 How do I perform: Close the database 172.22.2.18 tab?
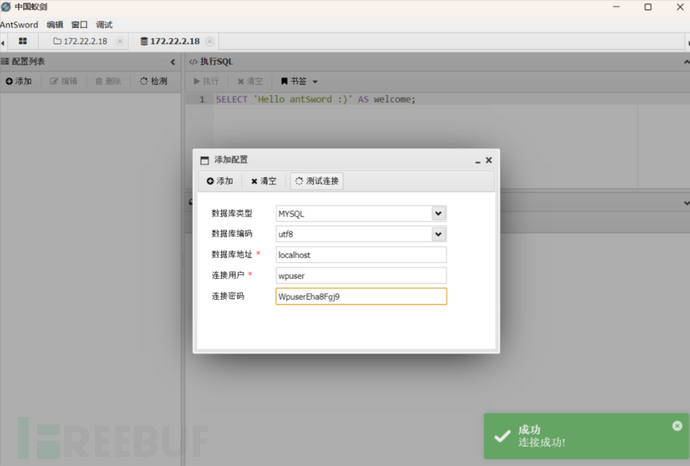210,41
